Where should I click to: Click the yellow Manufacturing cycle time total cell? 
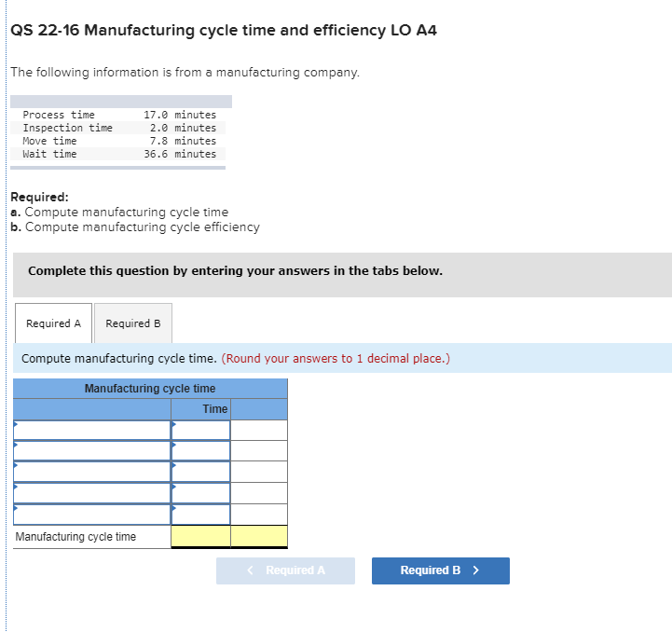click(x=201, y=536)
